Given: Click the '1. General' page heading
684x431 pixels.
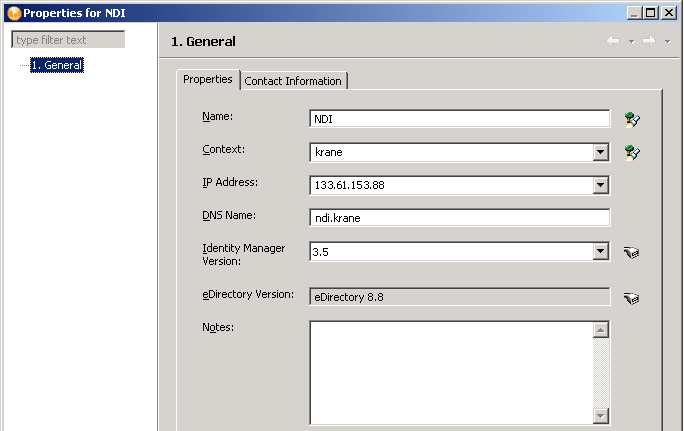Looking at the screenshot, I should [203, 41].
